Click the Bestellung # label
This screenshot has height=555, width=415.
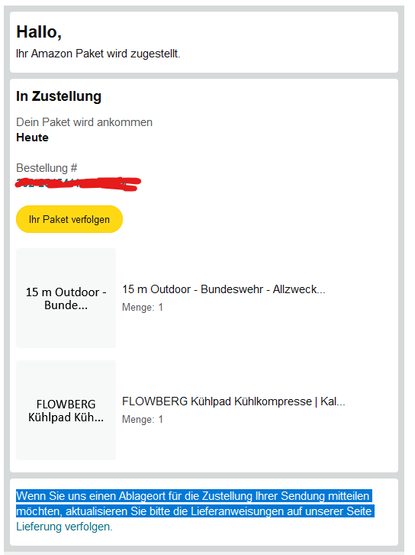[46, 168]
